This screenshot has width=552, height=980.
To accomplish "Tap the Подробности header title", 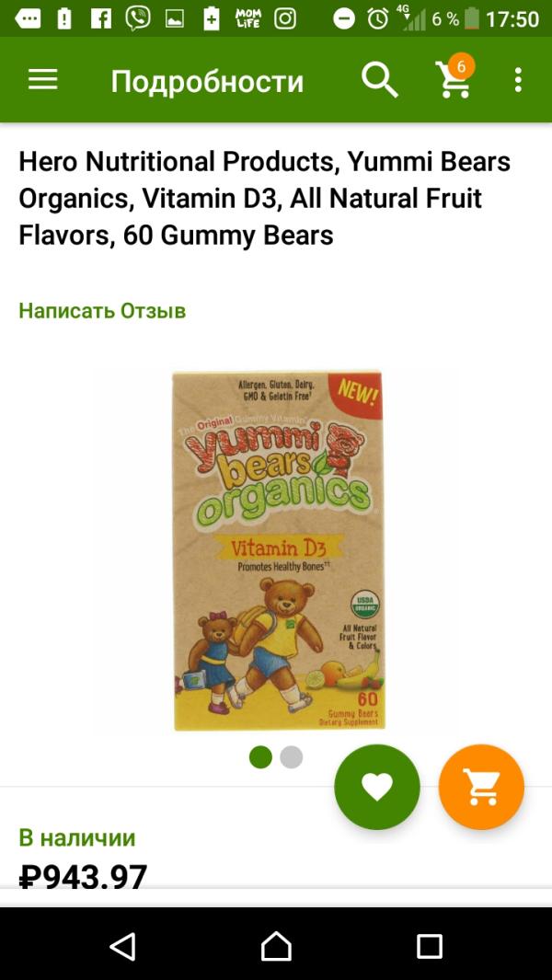I will 207,81.
